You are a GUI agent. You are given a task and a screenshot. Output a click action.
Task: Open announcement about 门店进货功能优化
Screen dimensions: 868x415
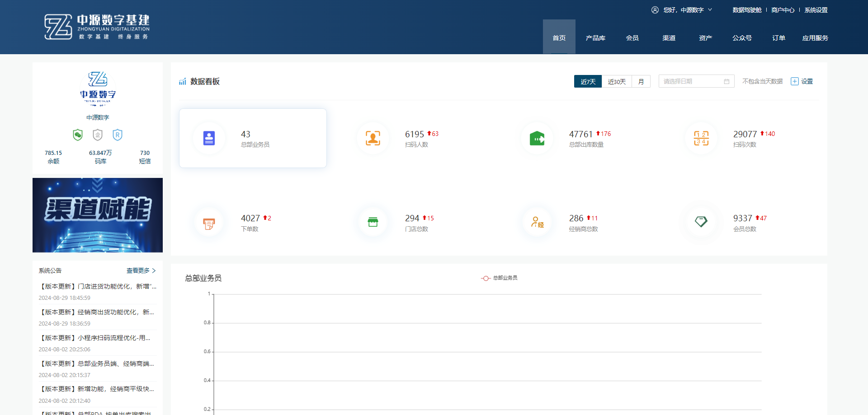click(x=98, y=286)
